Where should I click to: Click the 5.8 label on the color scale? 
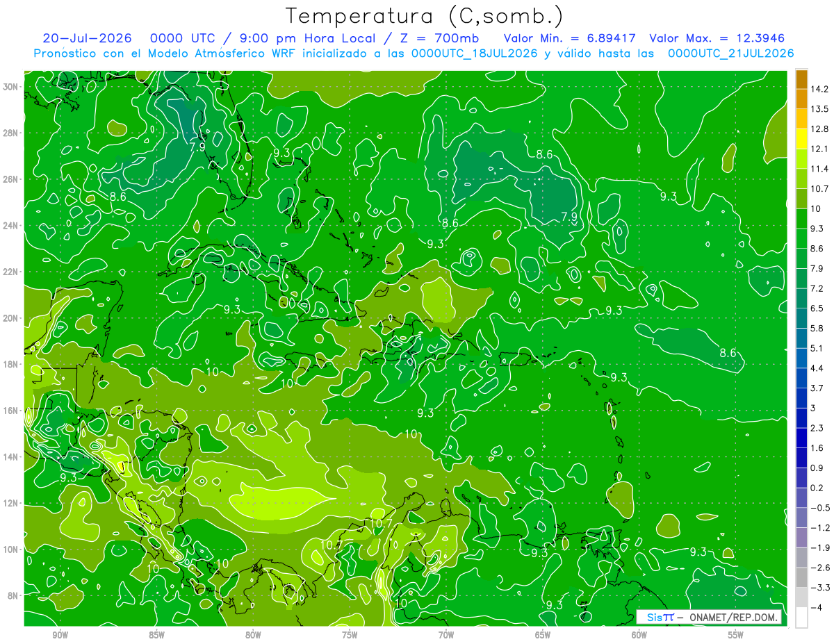point(817,329)
